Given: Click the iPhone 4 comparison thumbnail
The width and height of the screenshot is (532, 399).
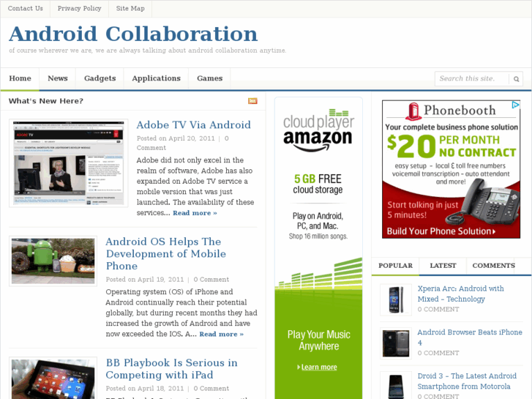Looking at the screenshot, I should click(x=396, y=343).
